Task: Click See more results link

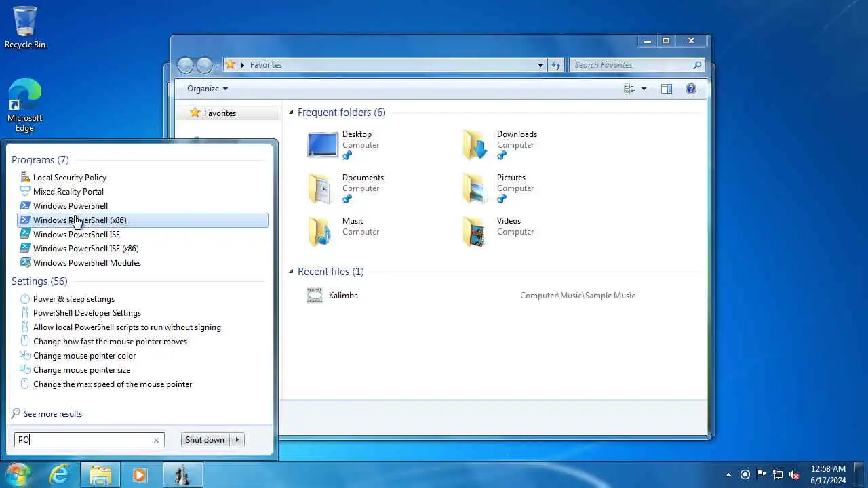Action: pos(47,414)
